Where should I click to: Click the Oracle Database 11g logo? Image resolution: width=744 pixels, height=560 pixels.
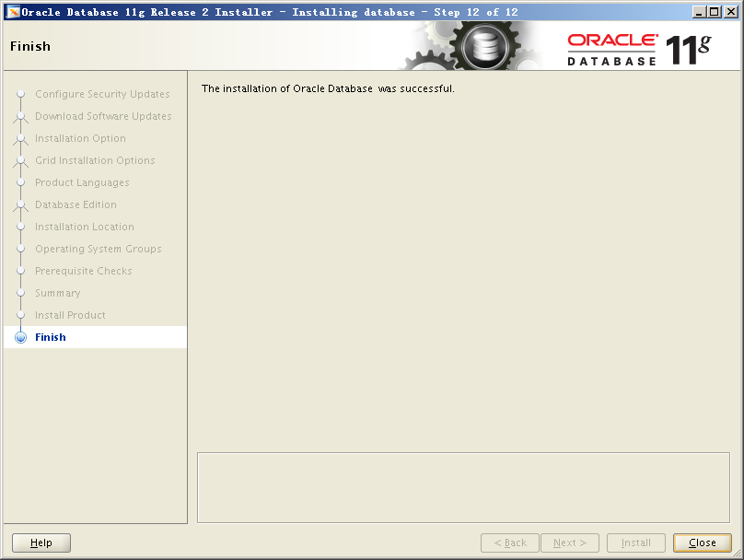click(638, 48)
